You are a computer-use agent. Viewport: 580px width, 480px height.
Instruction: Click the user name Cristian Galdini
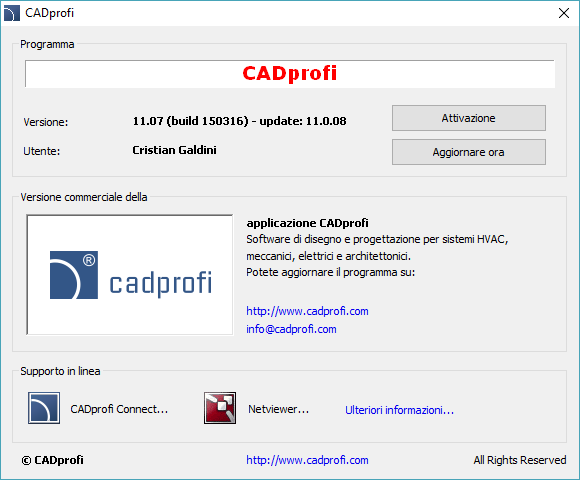pos(175,150)
